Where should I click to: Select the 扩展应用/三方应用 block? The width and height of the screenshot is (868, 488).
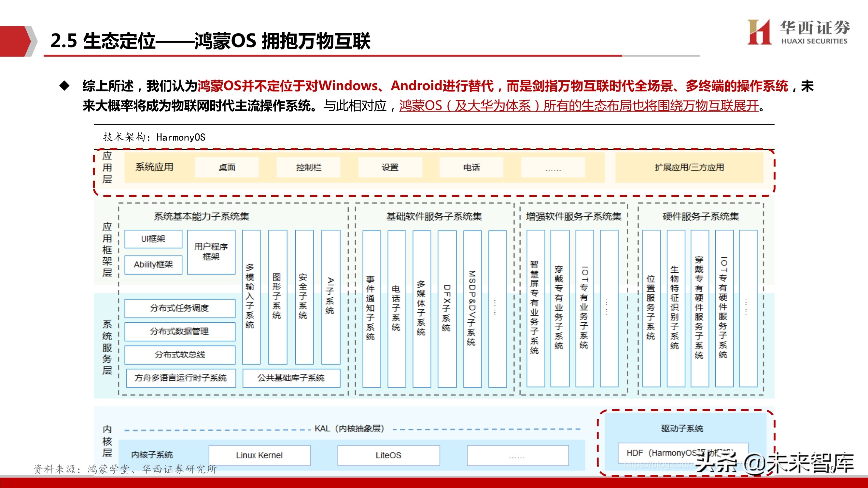click(689, 167)
